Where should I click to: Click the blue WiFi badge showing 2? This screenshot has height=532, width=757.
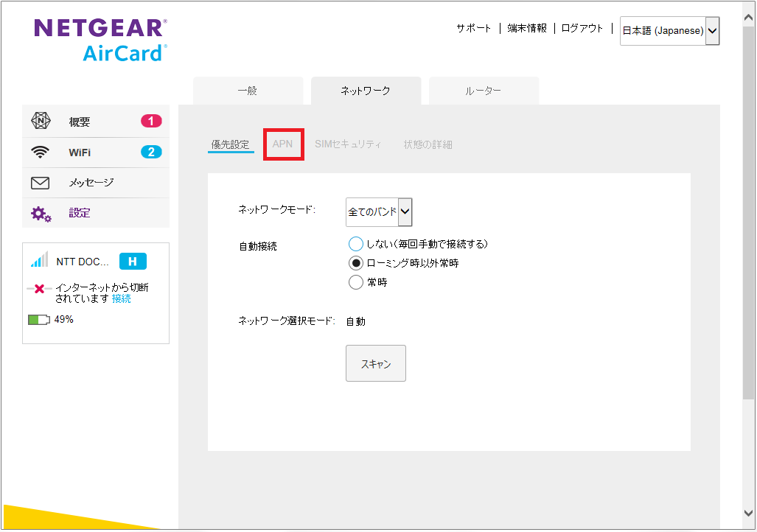151,152
